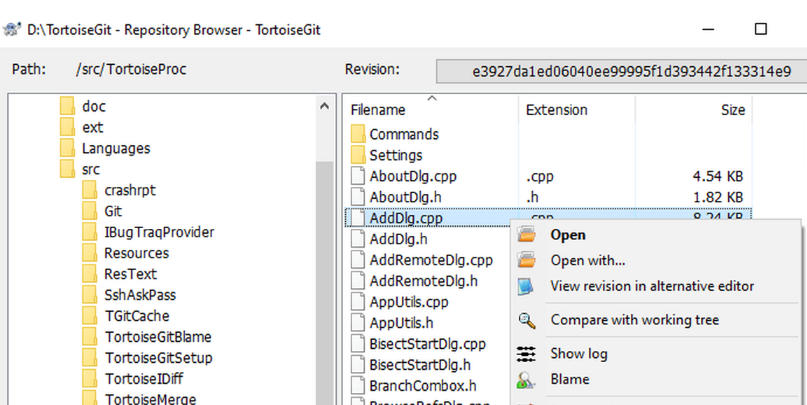Maximize the Repository Browser window

point(760,30)
